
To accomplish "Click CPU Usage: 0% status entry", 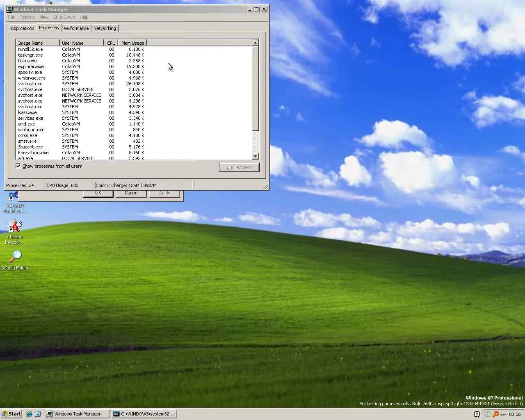I will point(69,185).
